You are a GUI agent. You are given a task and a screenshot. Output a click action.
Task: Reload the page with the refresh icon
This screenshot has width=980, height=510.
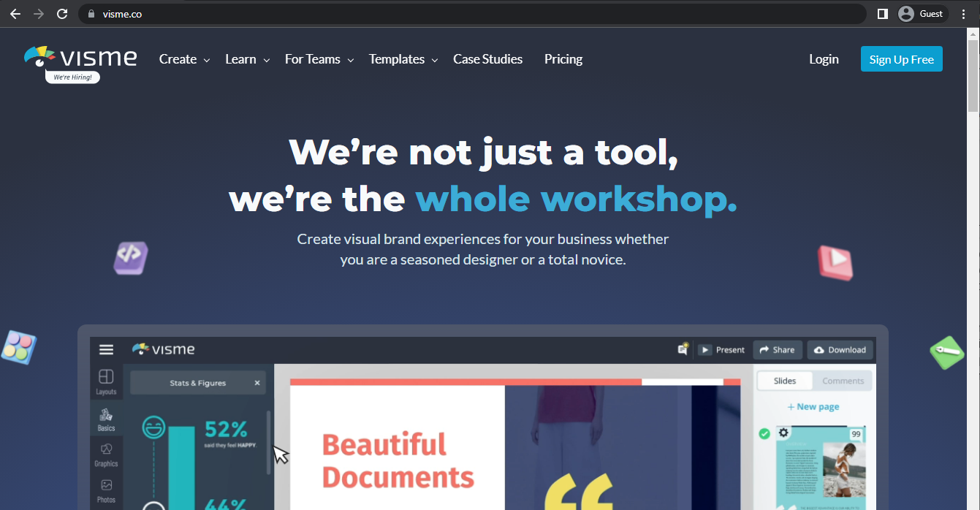click(x=62, y=14)
